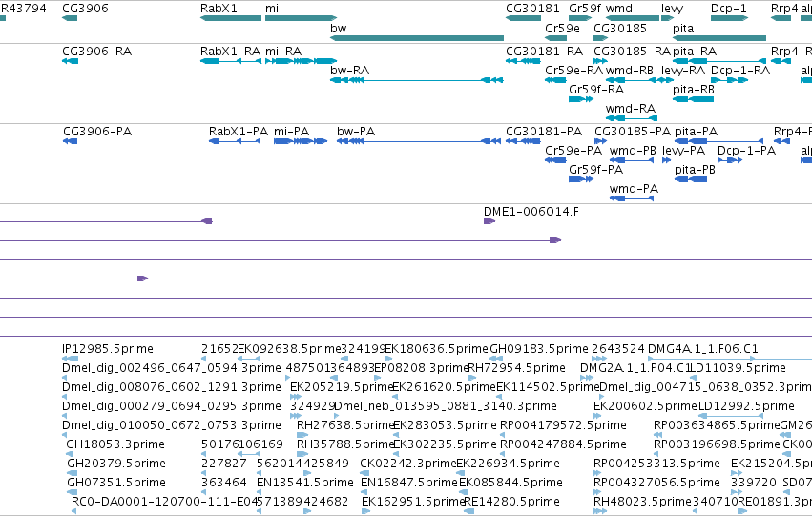Open the GH09183.5prime EST label
Screen dimensions: 812x516
click(x=539, y=349)
